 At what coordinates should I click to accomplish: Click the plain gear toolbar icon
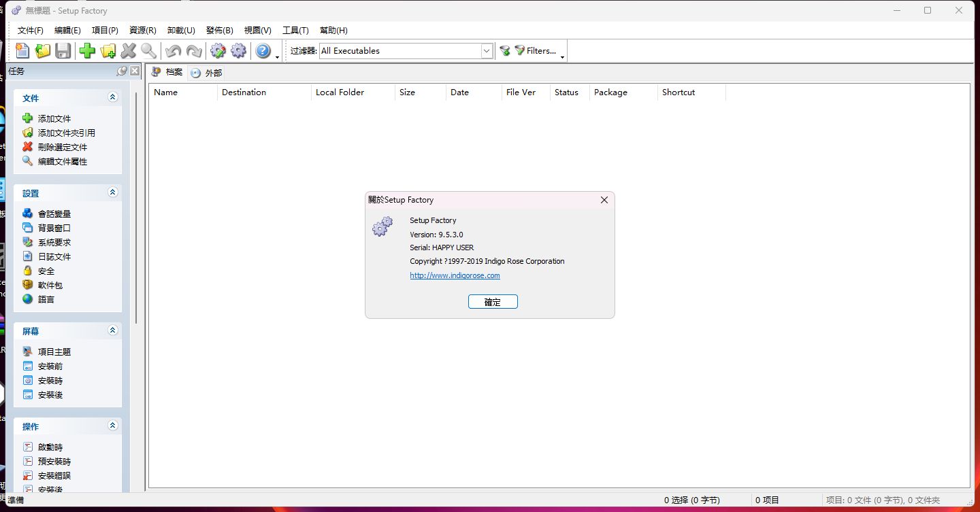(238, 51)
